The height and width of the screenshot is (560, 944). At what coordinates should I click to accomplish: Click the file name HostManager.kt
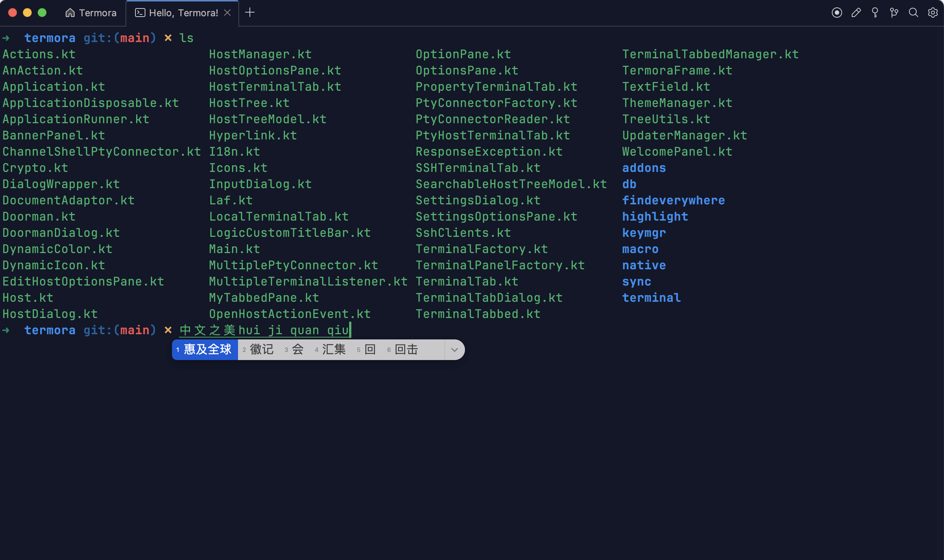[261, 54]
